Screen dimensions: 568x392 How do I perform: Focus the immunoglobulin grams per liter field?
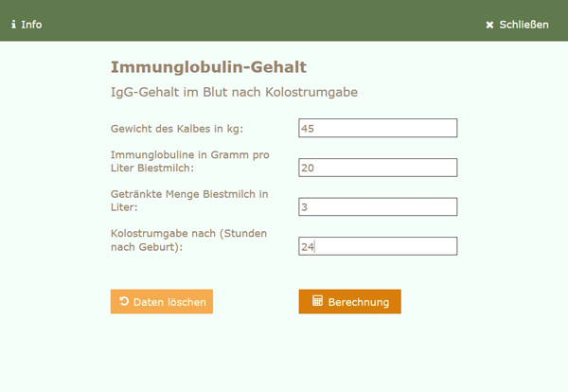(x=378, y=168)
